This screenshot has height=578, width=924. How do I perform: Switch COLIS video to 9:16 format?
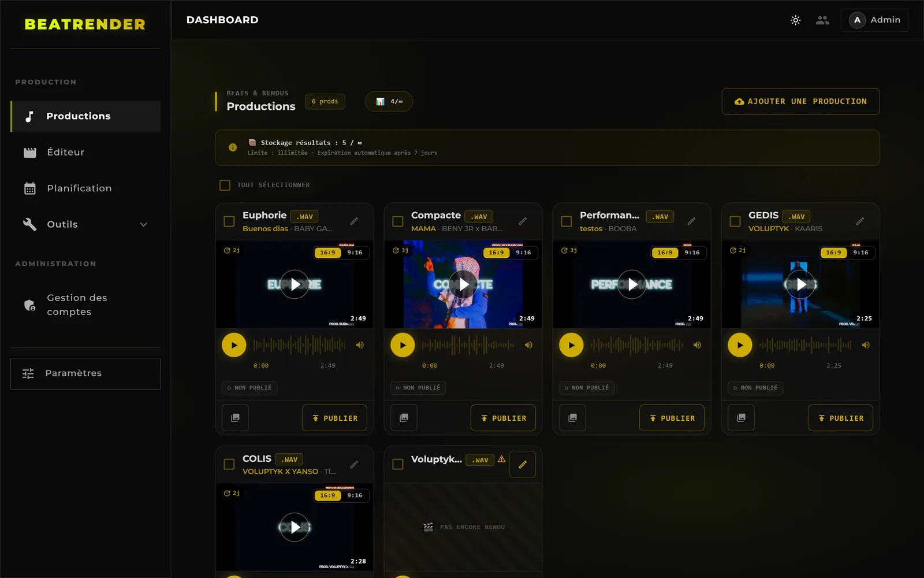(x=355, y=495)
